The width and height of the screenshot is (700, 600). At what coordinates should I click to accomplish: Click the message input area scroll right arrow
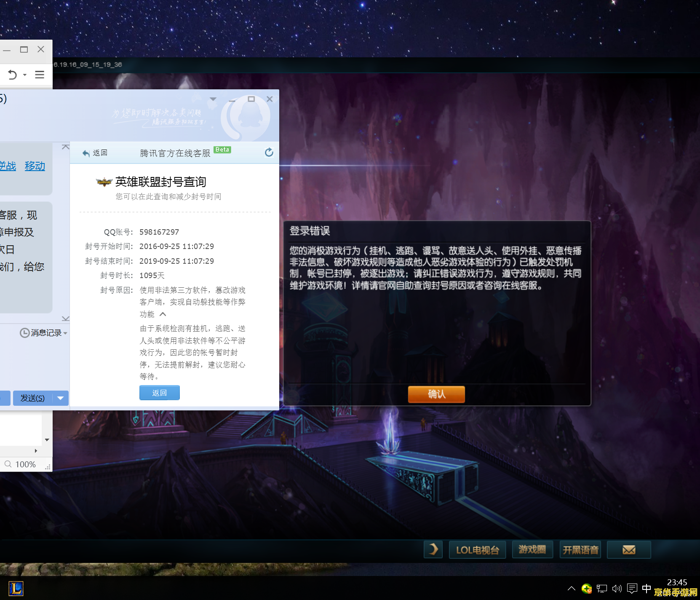[x=36, y=451]
